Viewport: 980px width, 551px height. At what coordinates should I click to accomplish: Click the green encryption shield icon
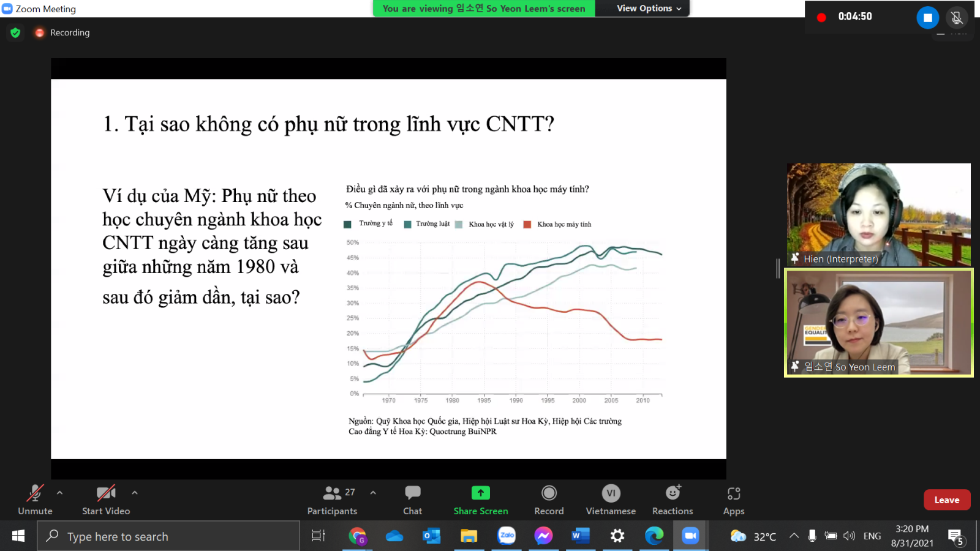pos(15,32)
